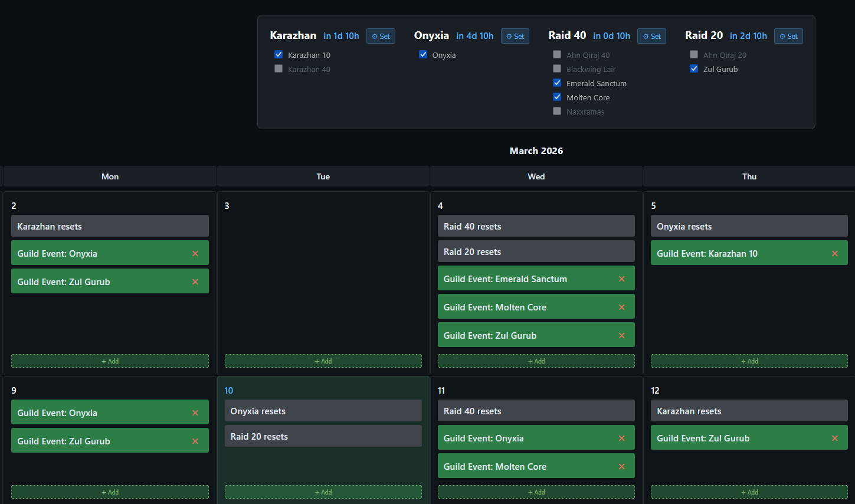Remove the Zul Gurub guild event on March 4

[621, 336]
